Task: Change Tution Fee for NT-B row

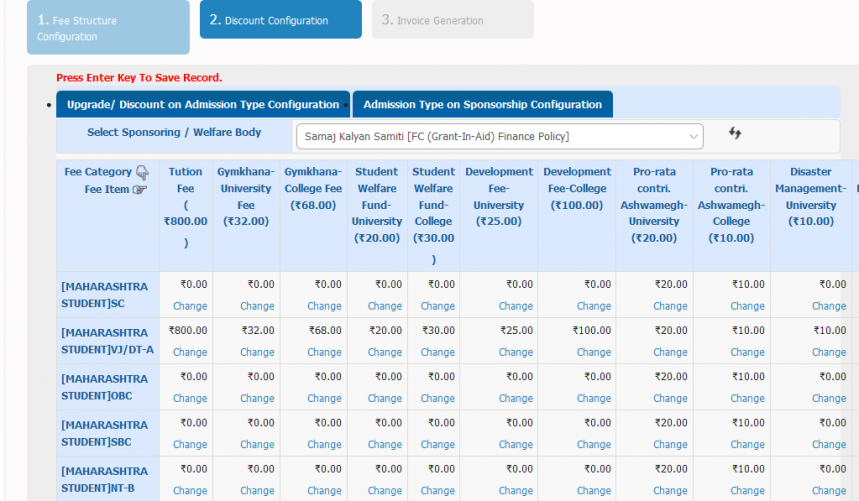Action: pos(190,491)
